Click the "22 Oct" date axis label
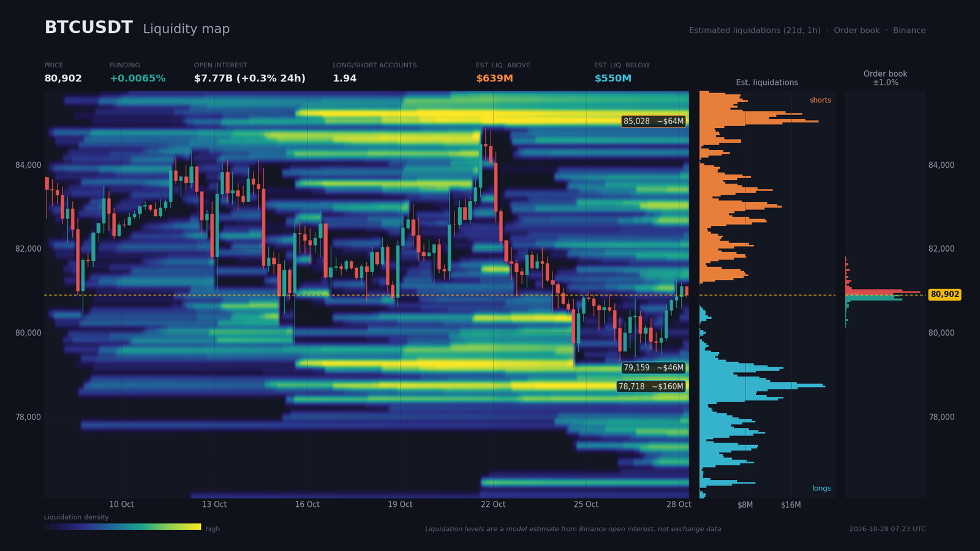Viewport: 980px width, 551px height. click(493, 504)
